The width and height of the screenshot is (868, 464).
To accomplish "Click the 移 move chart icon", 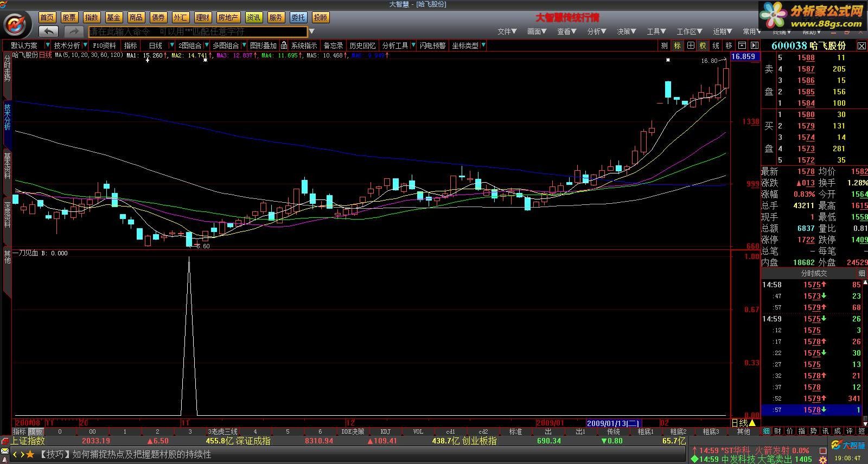I will point(729,46).
